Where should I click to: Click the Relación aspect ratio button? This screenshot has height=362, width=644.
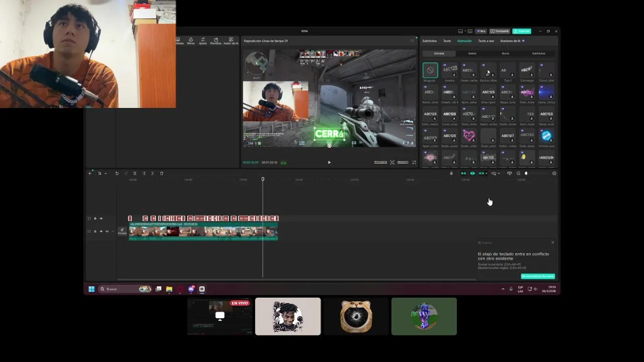403,162
